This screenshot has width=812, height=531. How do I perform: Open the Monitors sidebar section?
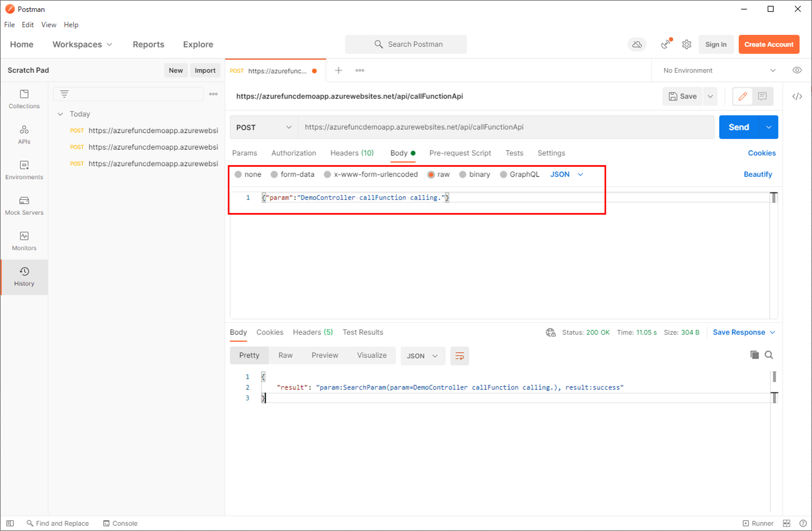point(24,241)
